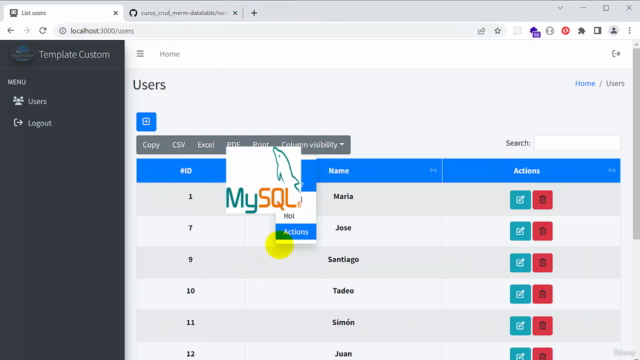Click the page vertical scrollbar
This screenshot has width=640, height=360.
[x=636, y=143]
